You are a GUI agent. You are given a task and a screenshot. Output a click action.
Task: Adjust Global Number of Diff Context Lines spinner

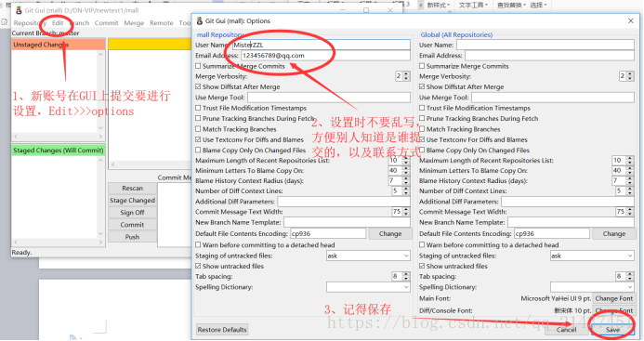tap(624, 191)
